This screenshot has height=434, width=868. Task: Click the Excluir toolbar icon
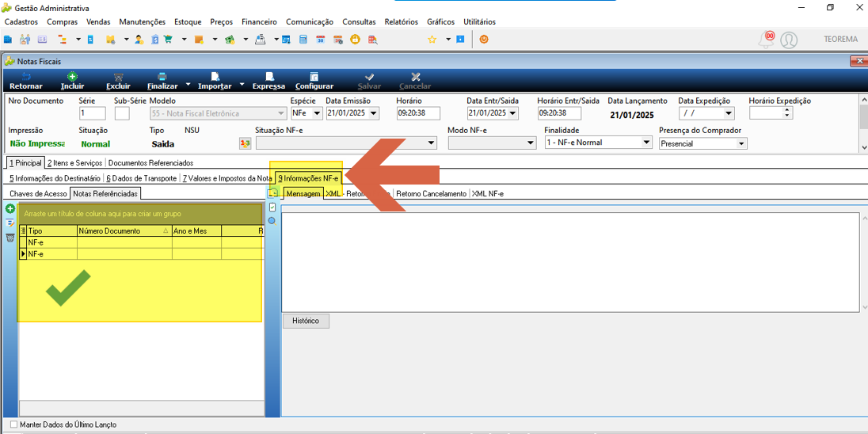coord(118,76)
